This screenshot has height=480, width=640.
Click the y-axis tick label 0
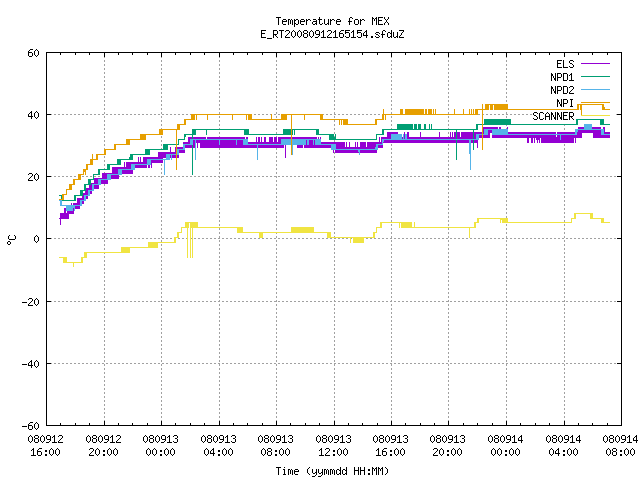coord(37,239)
